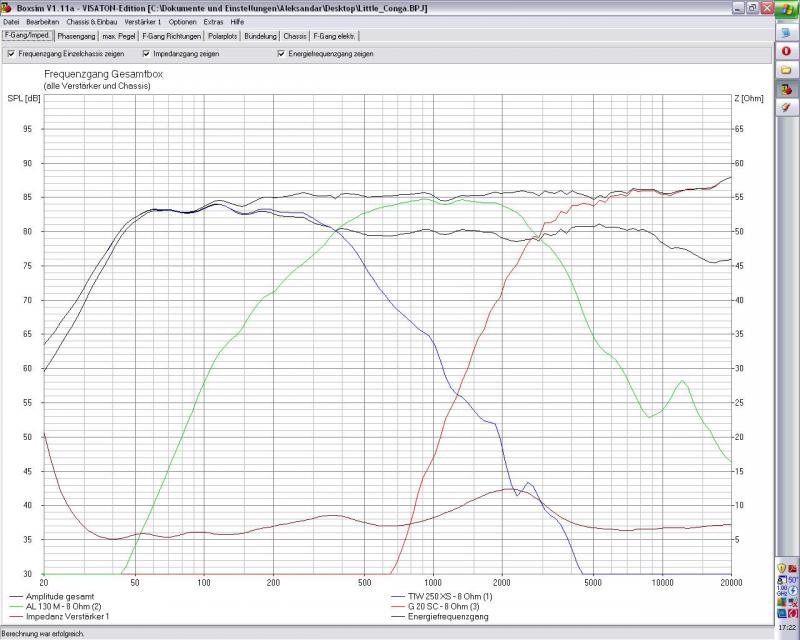Uncheck Frequenzgang Einzelchassis zeigen

[11, 54]
